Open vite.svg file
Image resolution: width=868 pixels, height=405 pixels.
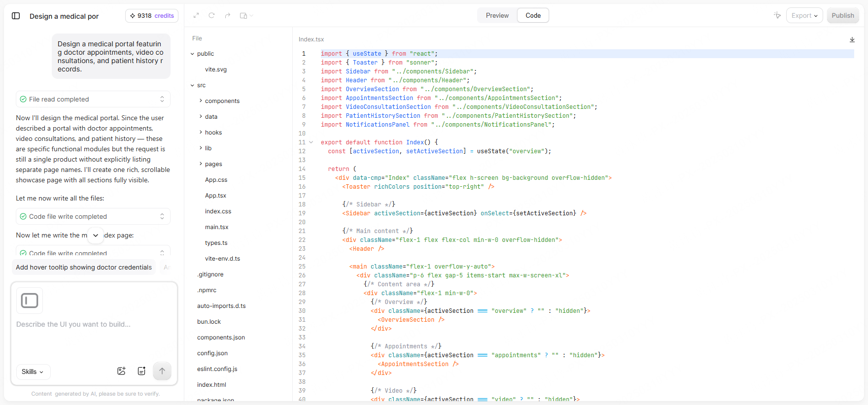point(216,69)
